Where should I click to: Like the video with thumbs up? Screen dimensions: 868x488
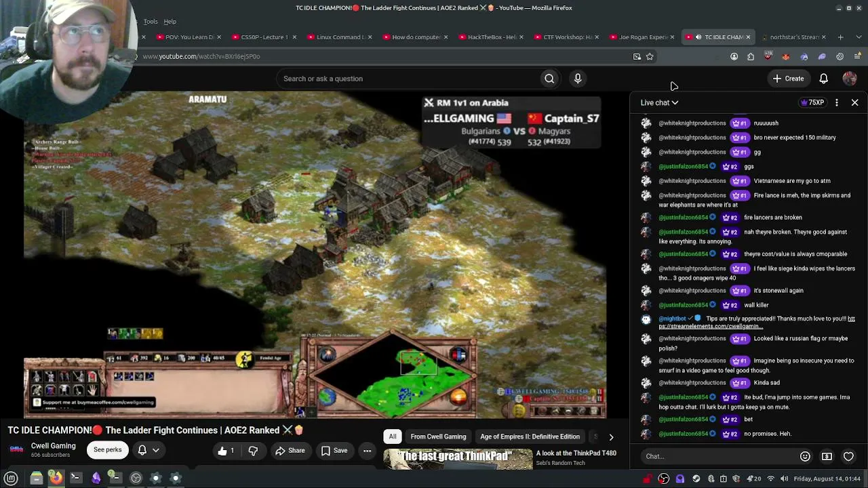[226, 451]
